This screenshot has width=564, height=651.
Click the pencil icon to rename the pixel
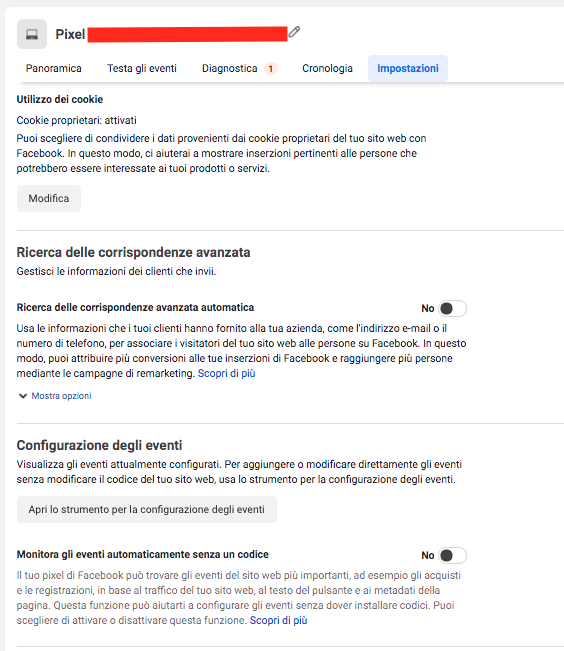pyautogui.click(x=294, y=32)
